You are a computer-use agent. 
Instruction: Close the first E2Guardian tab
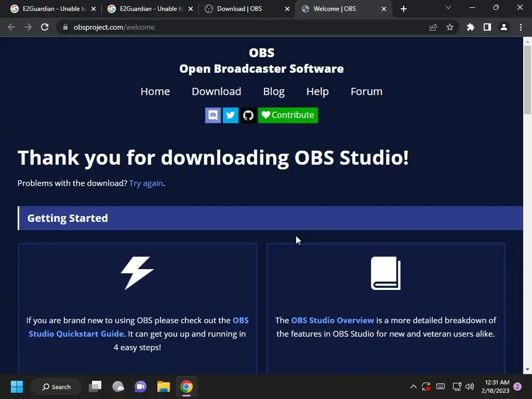coord(94,9)
